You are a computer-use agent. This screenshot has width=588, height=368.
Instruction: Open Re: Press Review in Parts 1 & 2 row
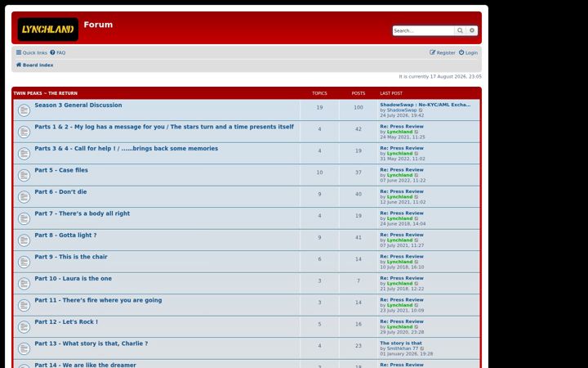[x=402, y=127]
